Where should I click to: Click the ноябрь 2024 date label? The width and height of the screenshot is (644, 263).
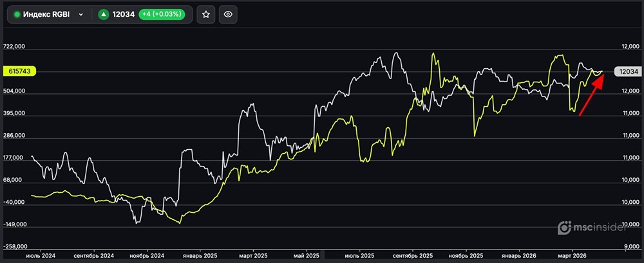coord(148,255)
